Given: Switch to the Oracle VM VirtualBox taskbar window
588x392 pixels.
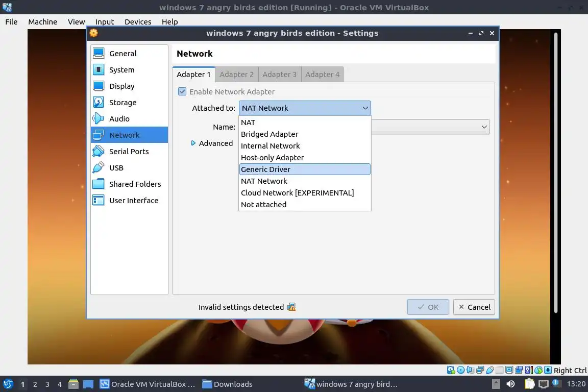Looking at the screenshot, I should [148, 384].
